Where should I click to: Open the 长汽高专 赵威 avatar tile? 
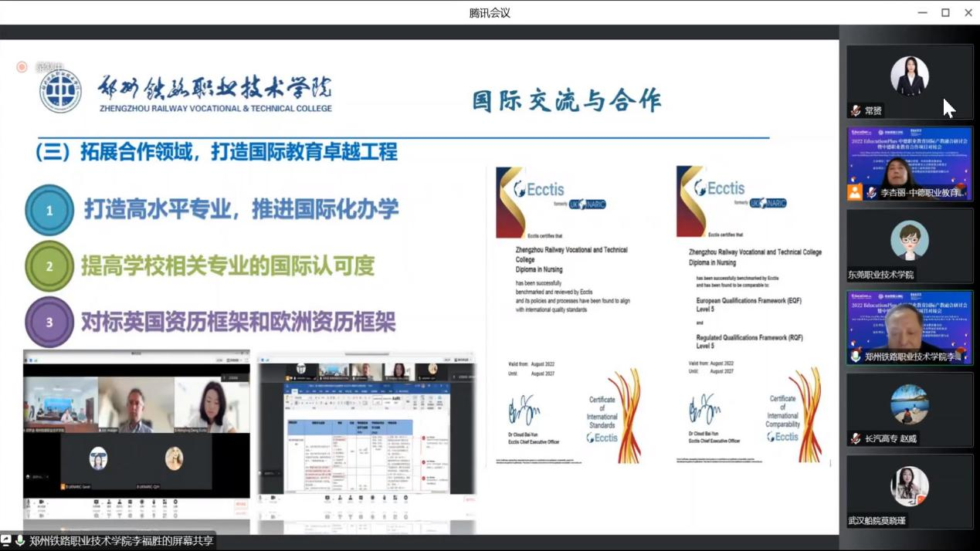click(x=909, y=404)
